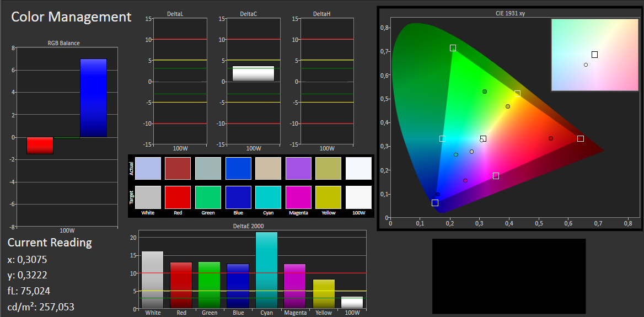Screen dimensions: 644x317
Task: Click the Target Green swatch
Action: tap(208, 197)
